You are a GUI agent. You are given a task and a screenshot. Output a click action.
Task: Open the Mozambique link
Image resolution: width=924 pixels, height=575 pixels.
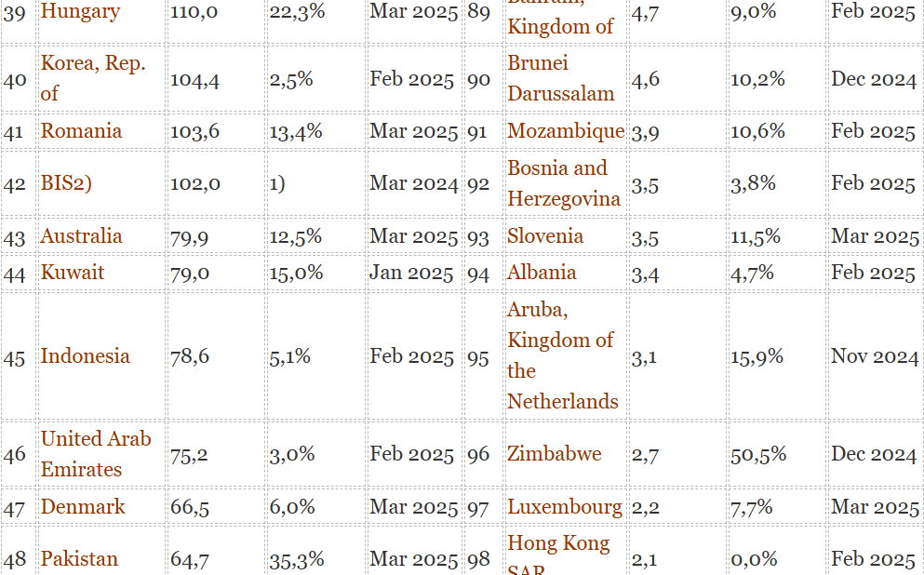click(566, 131)
